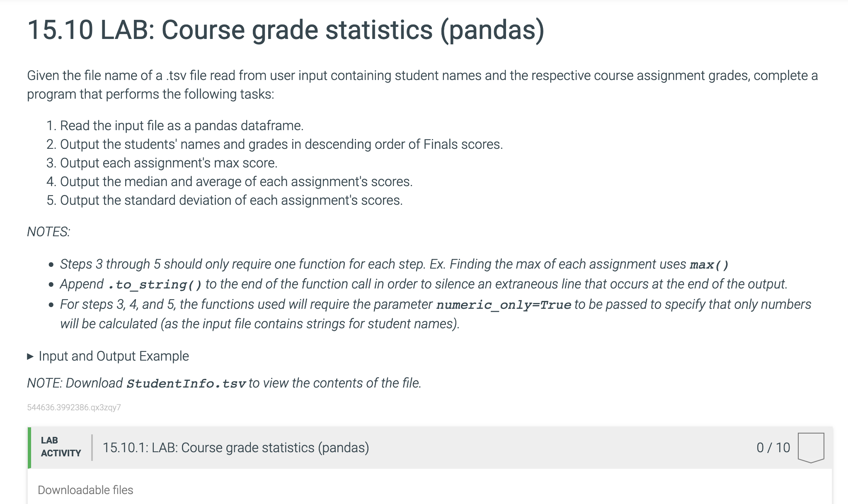Click the 544636.3992386.qx3zqy7 identifier text
The width and height of the screenshot is (848, 504).
pyautogui.click(x=73, y=407)
